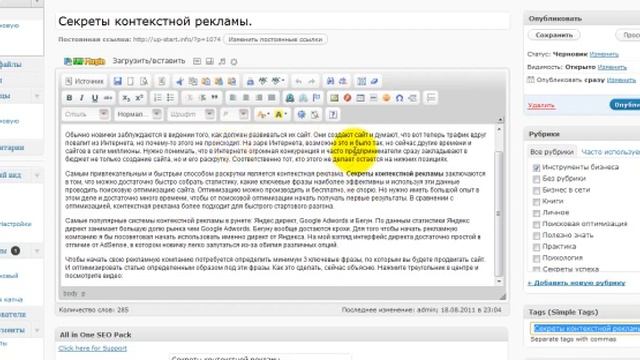Insert a bulleted list
The height and width of the screenshot is (360, 640).
[170, 98]
